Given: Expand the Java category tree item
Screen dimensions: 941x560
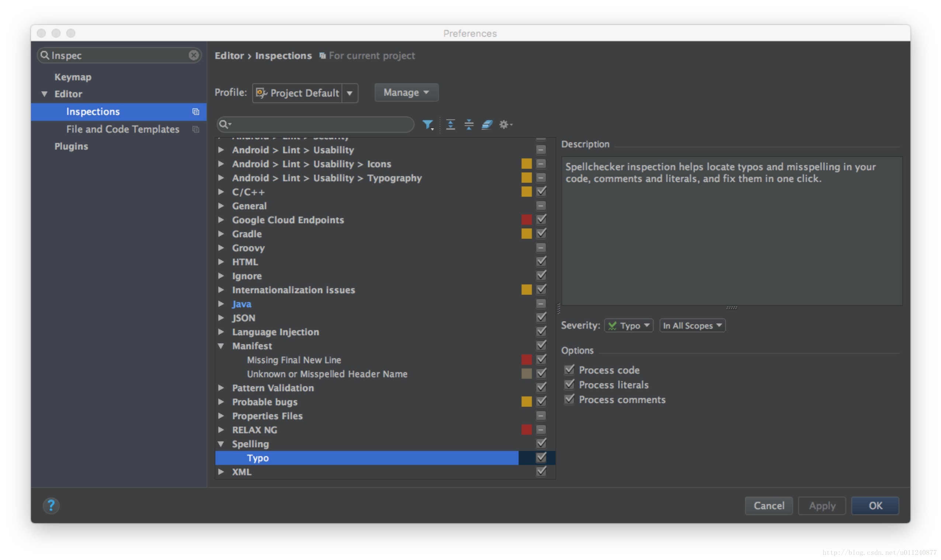Looking at the screenshot, I should (223, 303).
